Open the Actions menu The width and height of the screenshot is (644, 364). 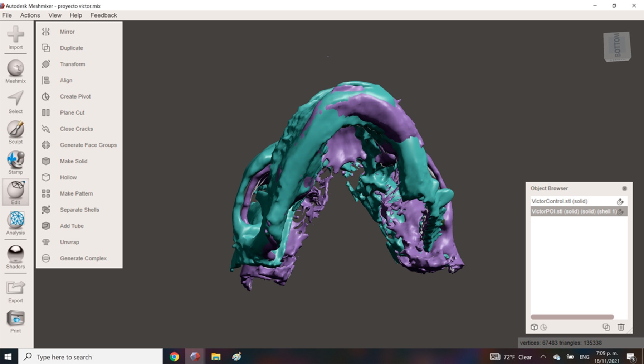30,15
